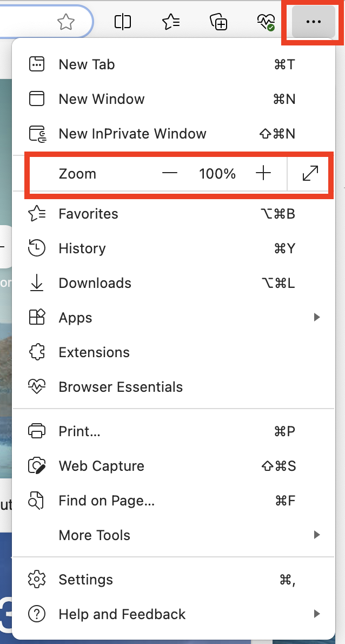Image resolution: width=345 pixels, height=644 pixels.
Task: Open browsing History
Action: click(82, 248)
